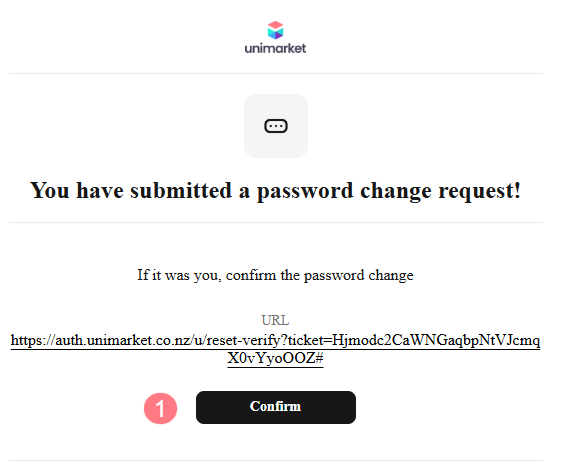This screenshot has width=564, height=461.
Task: Click the password dots icon
Action: (x=276, y=126)
